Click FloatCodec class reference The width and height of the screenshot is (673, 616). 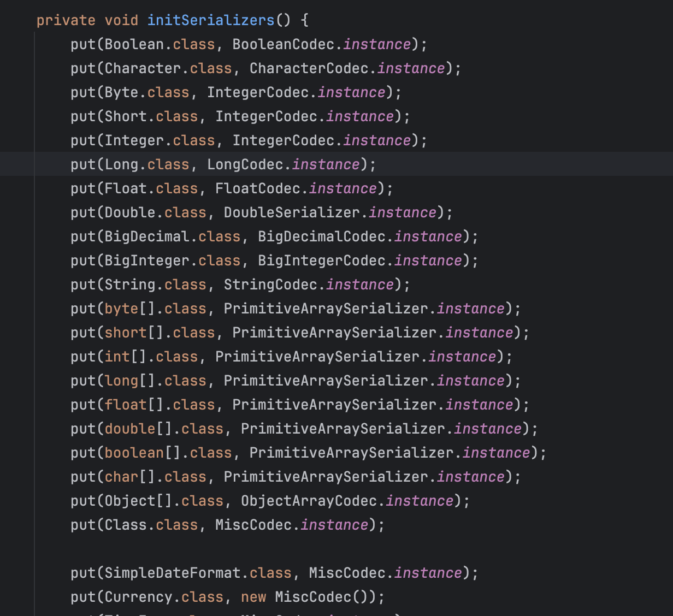click(257, 189)
